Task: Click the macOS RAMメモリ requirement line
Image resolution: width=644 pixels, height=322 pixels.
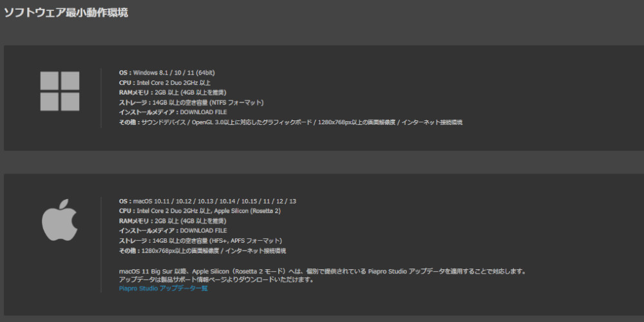Action: [173, 221]
